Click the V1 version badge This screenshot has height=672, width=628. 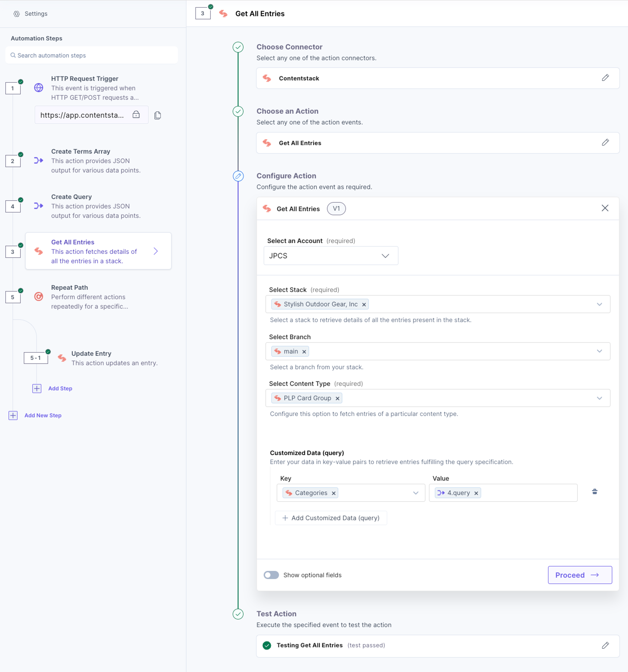tap(336, 209)
